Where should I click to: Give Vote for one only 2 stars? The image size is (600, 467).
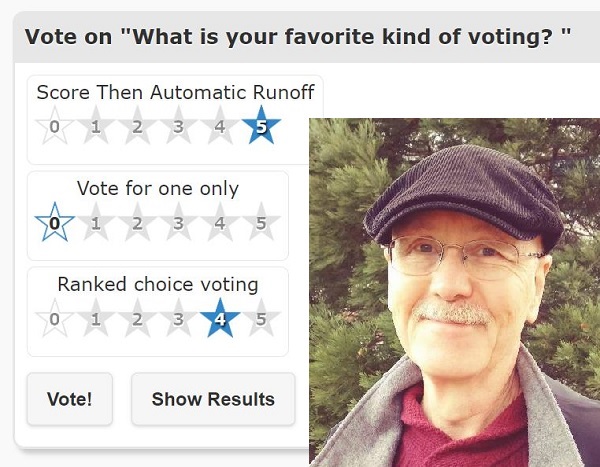point(137,222)
